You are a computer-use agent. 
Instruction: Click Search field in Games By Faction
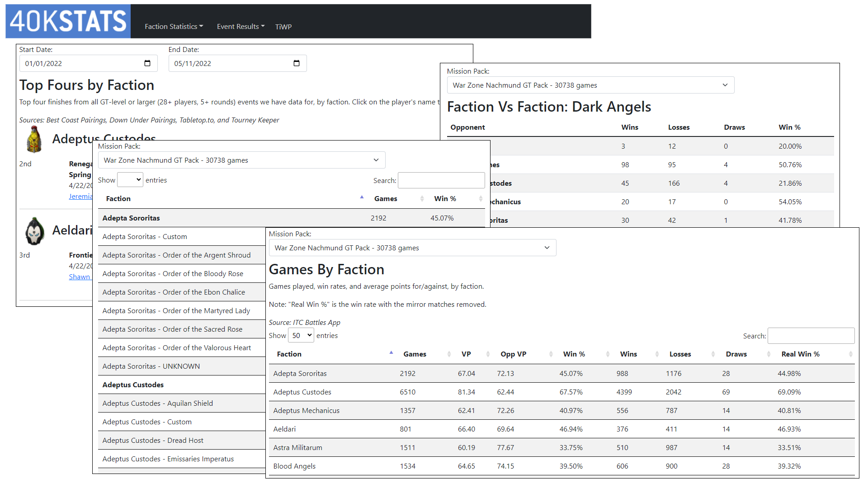811,336
